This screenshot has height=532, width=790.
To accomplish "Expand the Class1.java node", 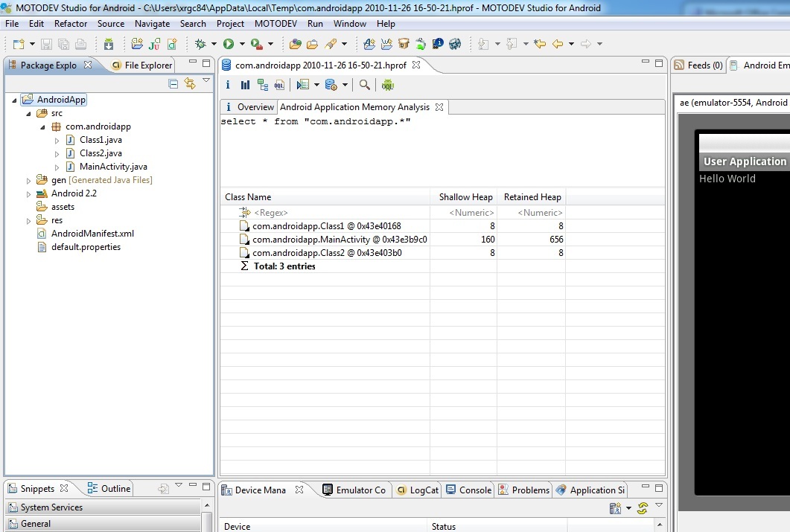I will pos(57,141).
